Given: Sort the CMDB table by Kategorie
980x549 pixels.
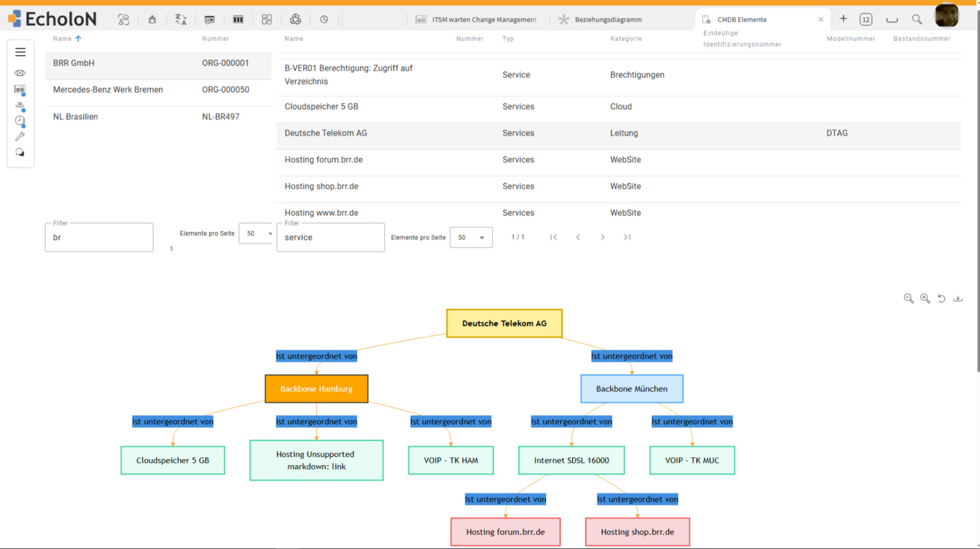Looking at the screenshot, I should tap(626, 39).
